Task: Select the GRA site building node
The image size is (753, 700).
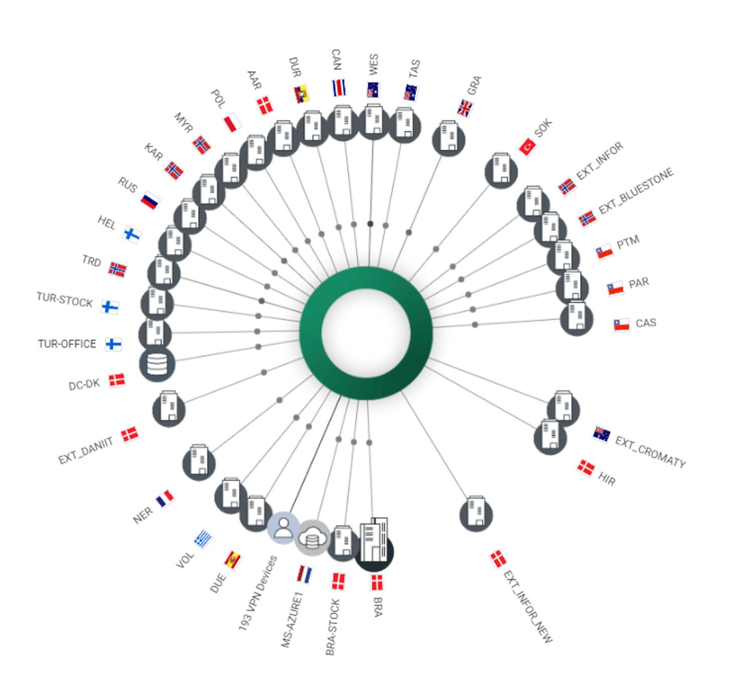Action: click(448, 138)
